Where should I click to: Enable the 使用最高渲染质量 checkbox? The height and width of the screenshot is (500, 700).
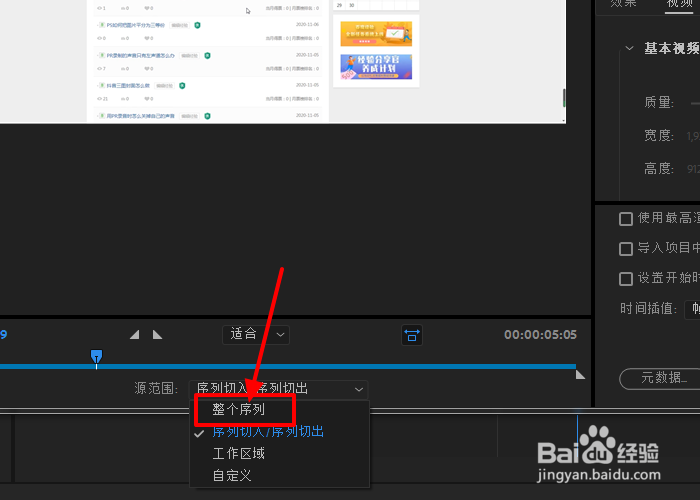(626, 219)
